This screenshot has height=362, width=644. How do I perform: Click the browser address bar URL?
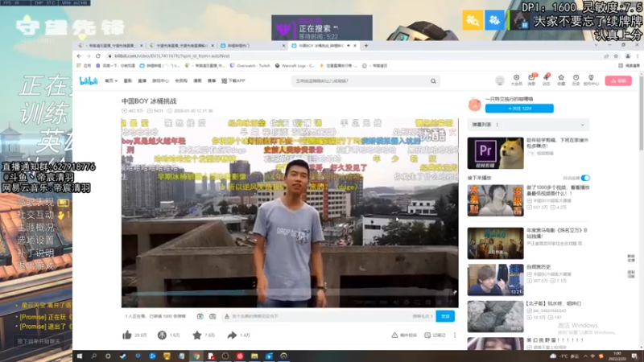pyautogui.click(x=171, y=56)
